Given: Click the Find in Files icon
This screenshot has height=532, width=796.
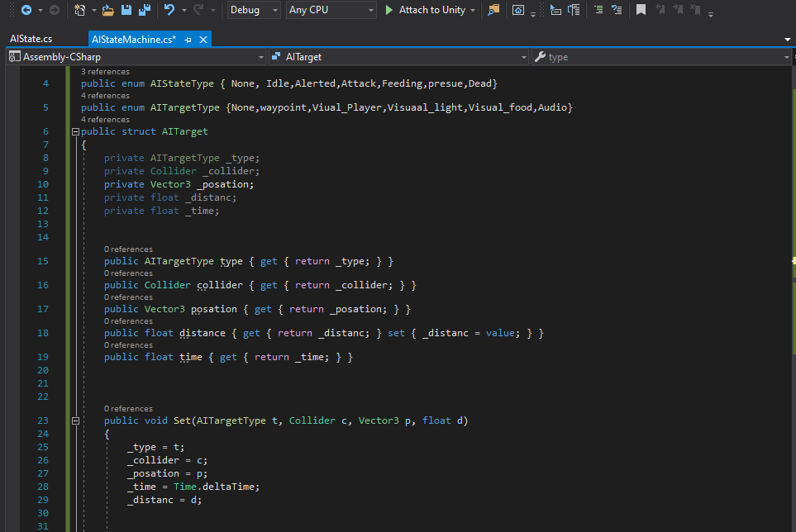Looking at the screenshot, I should [x=493, y=10].
